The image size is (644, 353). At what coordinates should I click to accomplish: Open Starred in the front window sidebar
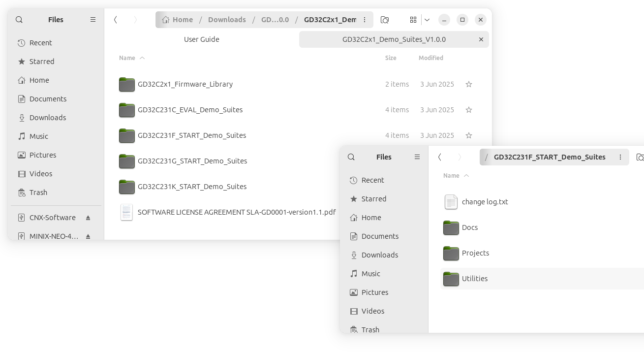click(384, 199)
